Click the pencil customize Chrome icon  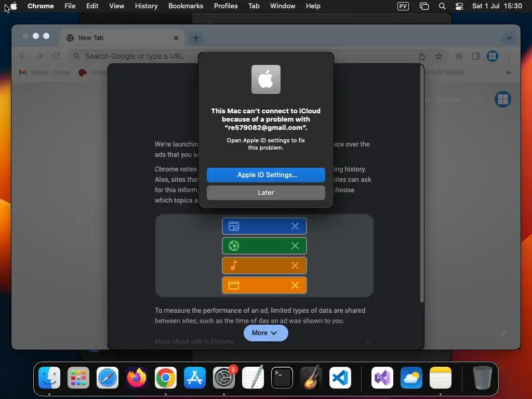point(504,334)
